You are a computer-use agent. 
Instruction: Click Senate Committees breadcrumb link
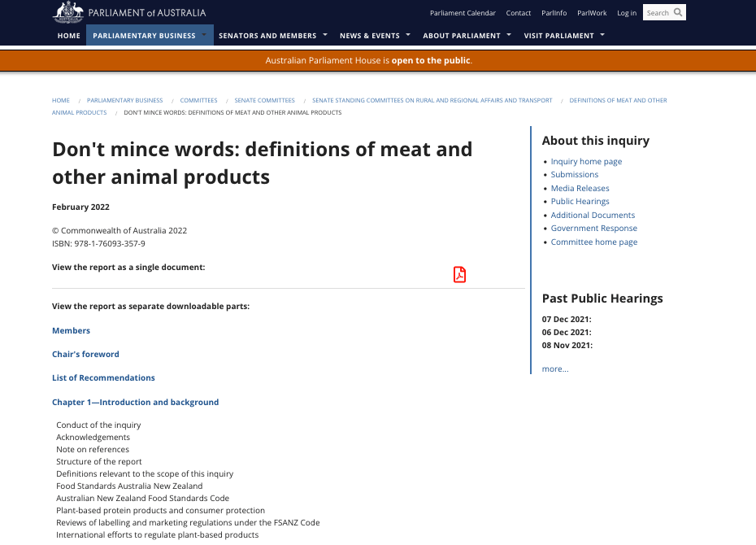click(x=264, y=101)
